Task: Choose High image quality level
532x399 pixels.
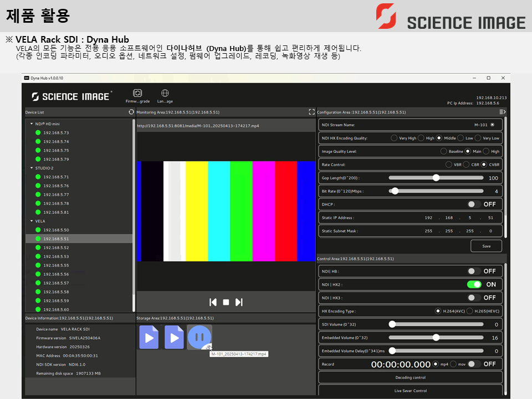Action: 486,151
